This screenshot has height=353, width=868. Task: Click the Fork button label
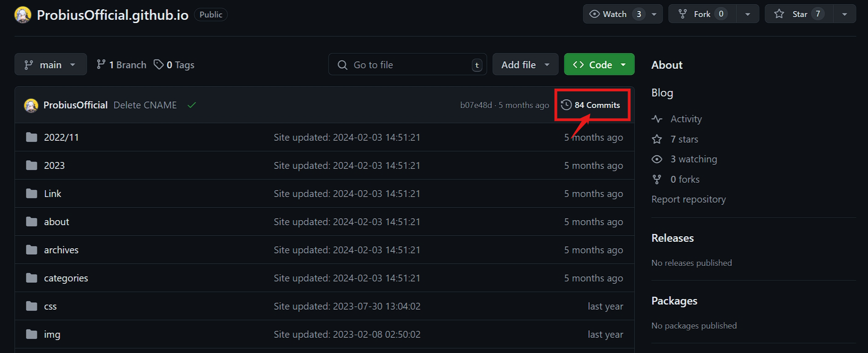pos(702,14)
